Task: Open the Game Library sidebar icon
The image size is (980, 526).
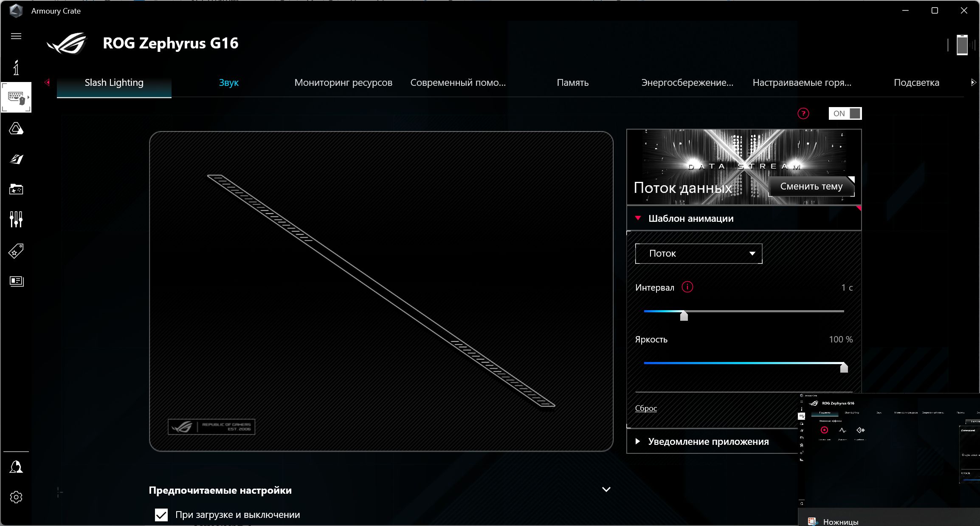Action: [x=16, y=189]
